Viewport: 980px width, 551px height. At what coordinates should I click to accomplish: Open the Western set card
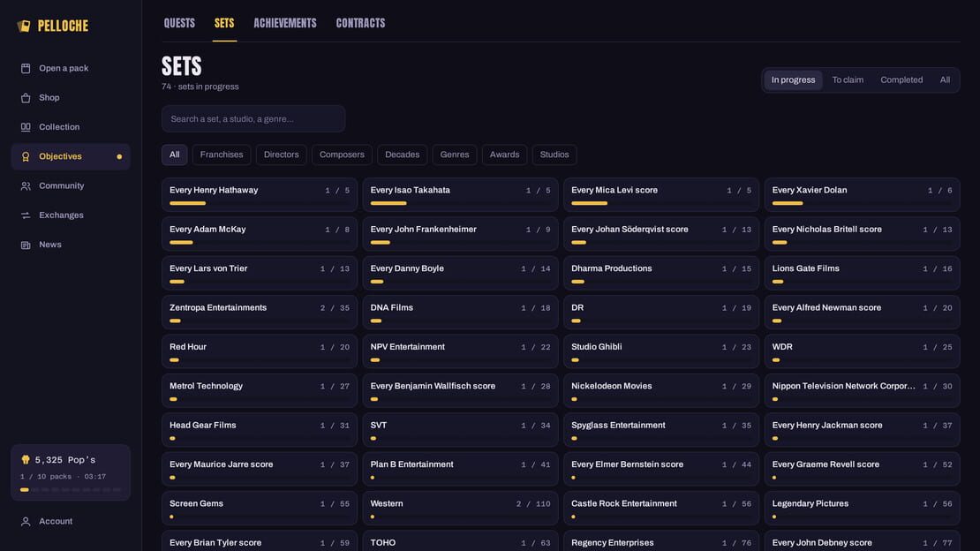(460, 508)
